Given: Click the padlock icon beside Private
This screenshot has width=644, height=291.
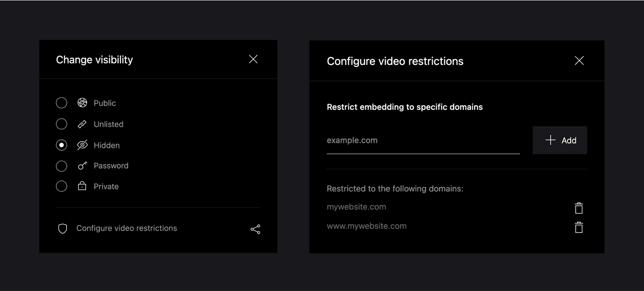Looking at the screenshot, I should (82, 186).
